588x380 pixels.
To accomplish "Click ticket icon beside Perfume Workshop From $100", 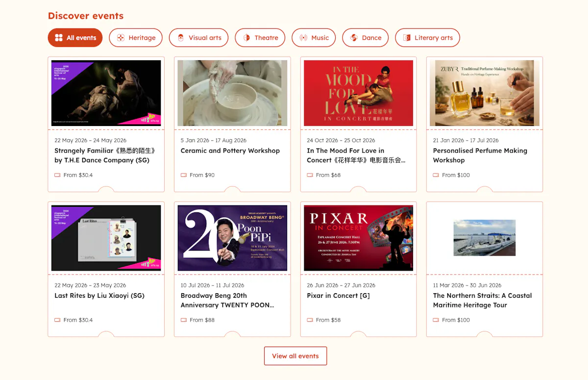I will 436,175.
